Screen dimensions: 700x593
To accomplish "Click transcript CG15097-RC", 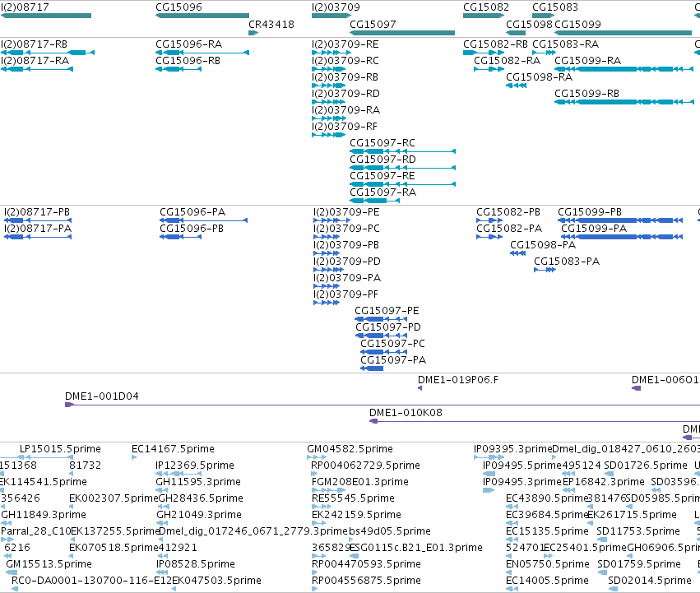I will tap(403, 151).
